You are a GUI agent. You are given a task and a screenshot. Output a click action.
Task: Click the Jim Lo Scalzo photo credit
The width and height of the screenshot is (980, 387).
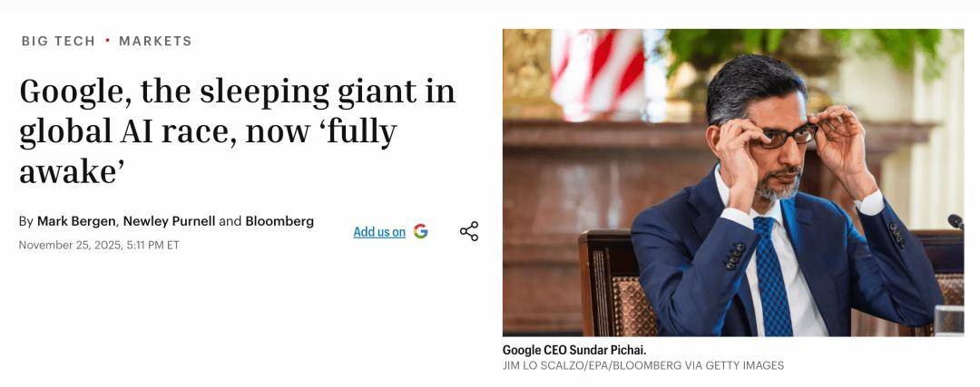point(642,365)
